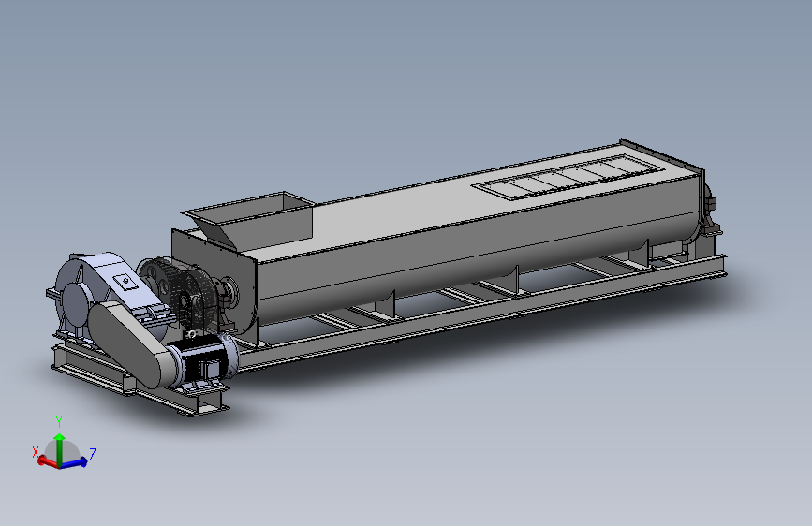Click the blue Z axis arrow on the triad
Image resolution: width=812 pixels, height=526 pixels.
click(x=75, y=462)
